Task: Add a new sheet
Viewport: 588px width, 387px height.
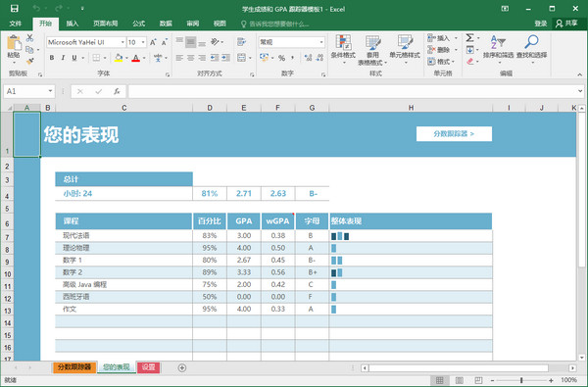Action: point(182,367)
